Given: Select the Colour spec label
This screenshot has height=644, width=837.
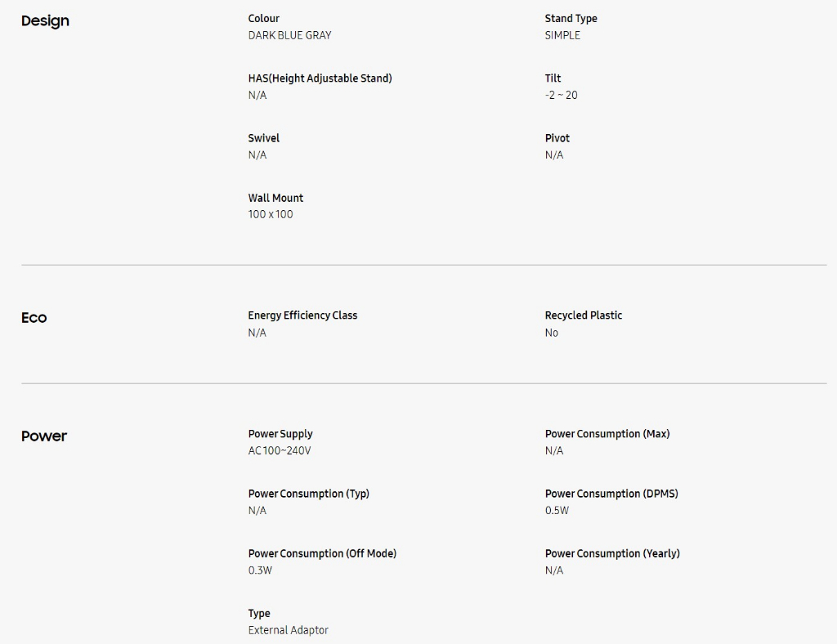Looking at the screenshot, I should point(264,18).
